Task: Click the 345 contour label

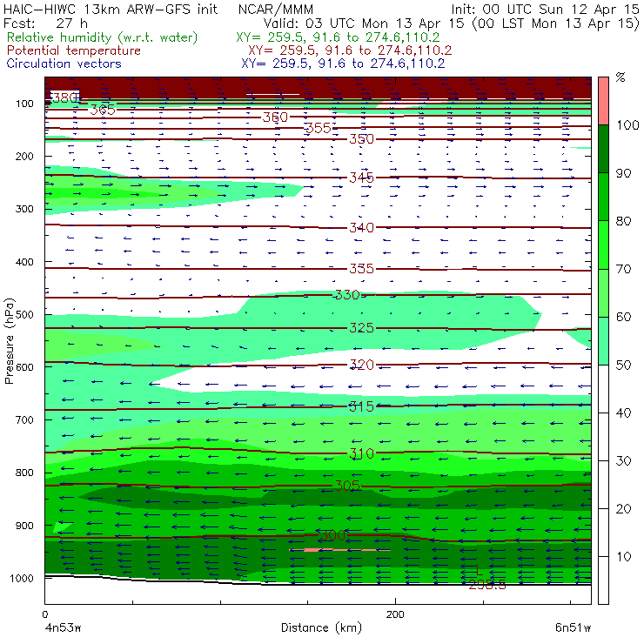Action: click(x=362, y=178)
